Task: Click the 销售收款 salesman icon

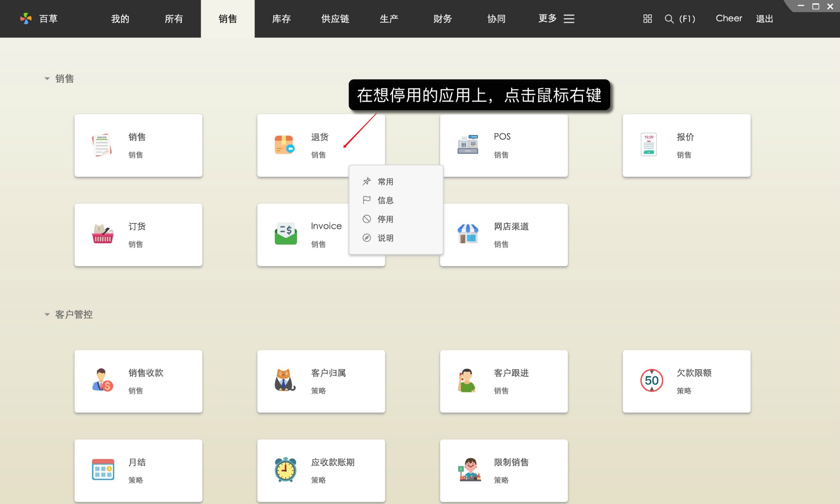Action: tap(102, 380)
